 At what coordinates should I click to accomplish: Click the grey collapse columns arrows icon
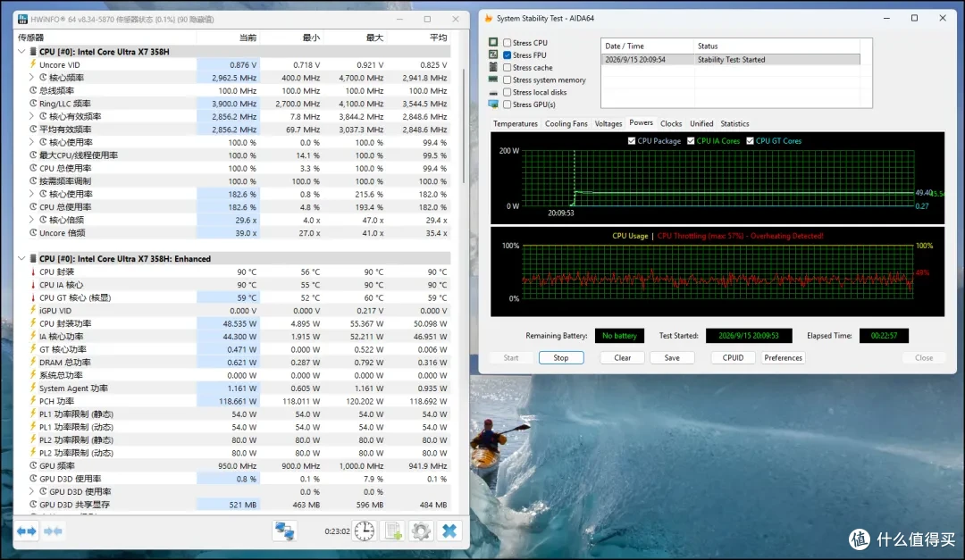53,531
